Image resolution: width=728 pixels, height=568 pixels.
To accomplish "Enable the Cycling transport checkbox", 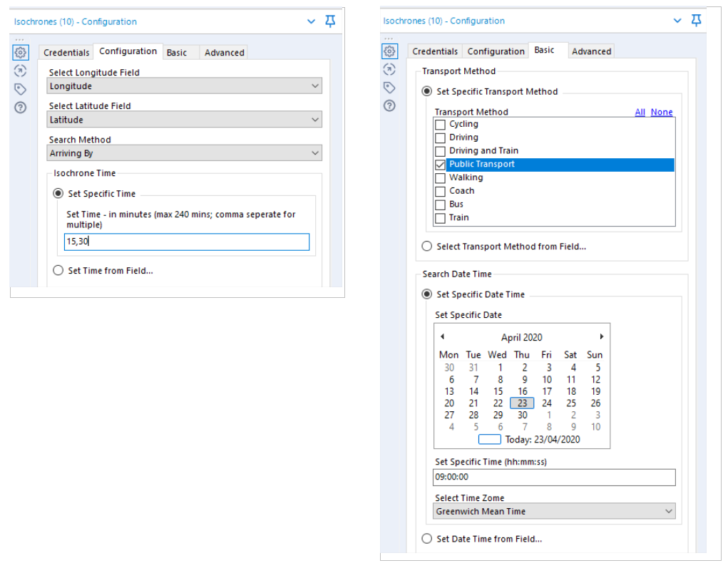I will (x=440, y=124).
